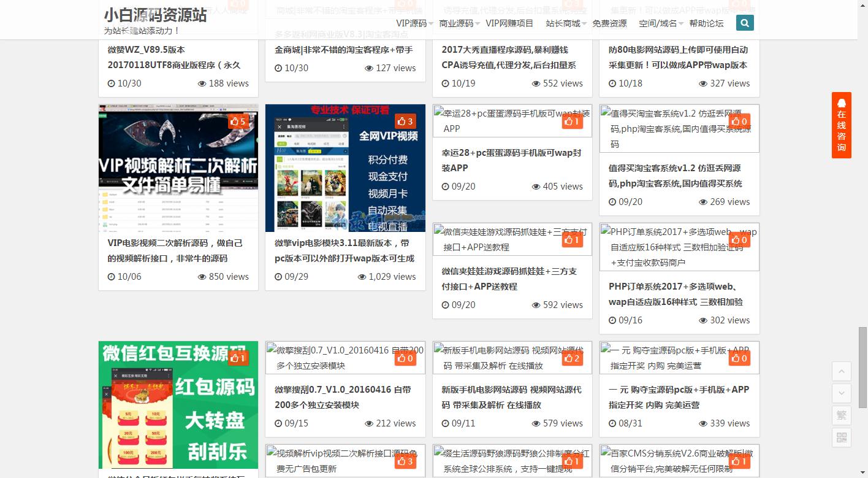Open the 微擎vip电影模块3.11最新版本 article title
This screenshot has width=868, height=478.
[x=344, y=250]
